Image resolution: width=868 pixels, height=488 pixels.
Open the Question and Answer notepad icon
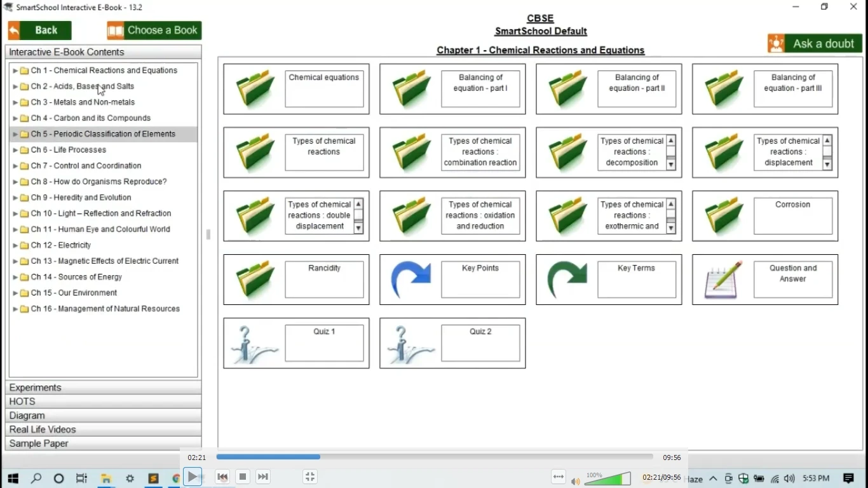pos(724,280)
